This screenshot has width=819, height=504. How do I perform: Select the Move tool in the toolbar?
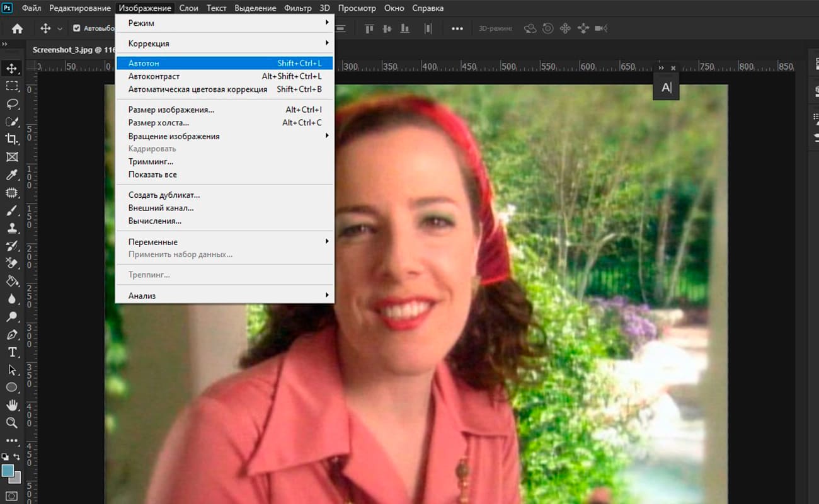tap(12, 68)
